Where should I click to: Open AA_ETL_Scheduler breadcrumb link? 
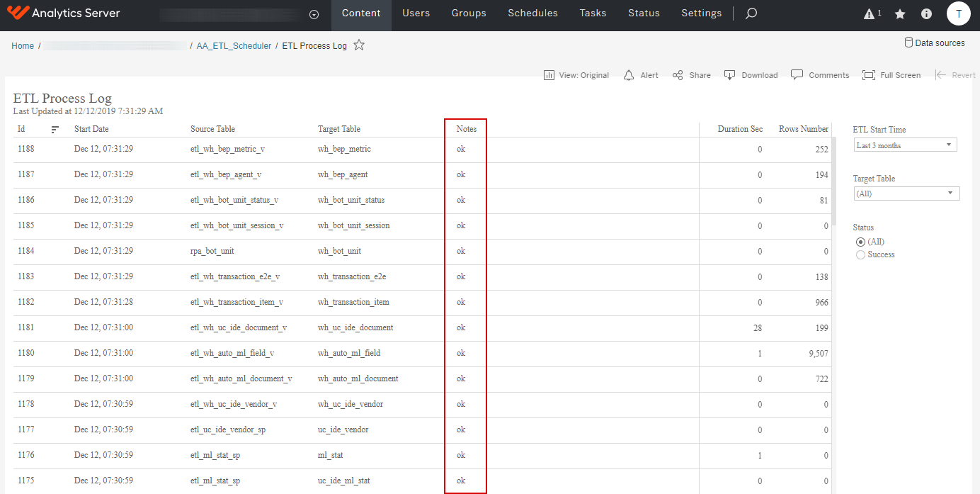(234, 46)
